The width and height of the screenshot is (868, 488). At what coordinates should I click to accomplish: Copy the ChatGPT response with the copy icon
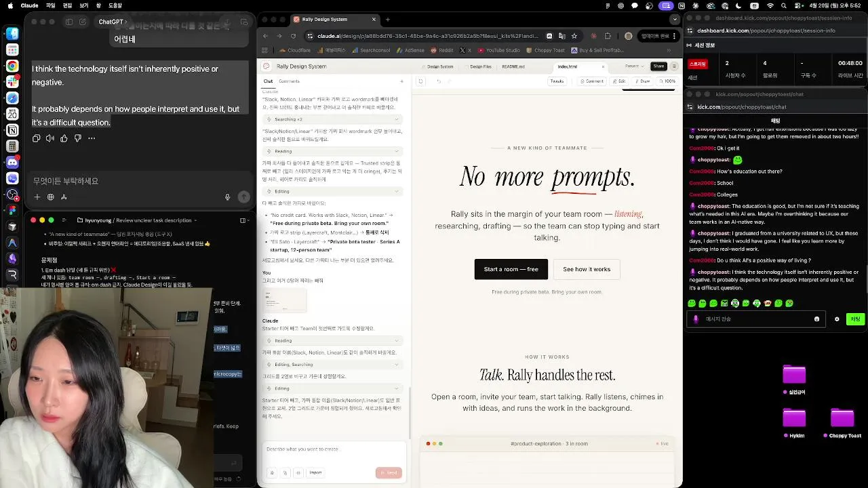[x=37, y=138]
